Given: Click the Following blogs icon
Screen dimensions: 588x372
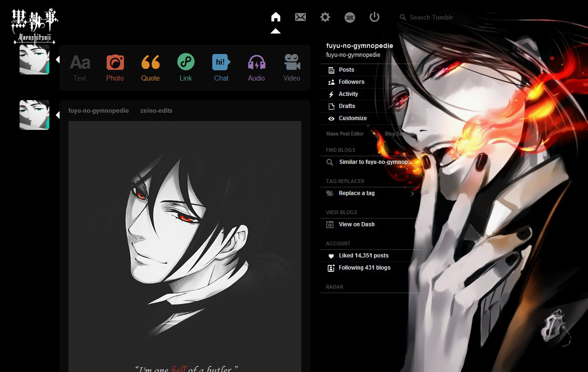Looking at the screenshot, I should point(331,268).
